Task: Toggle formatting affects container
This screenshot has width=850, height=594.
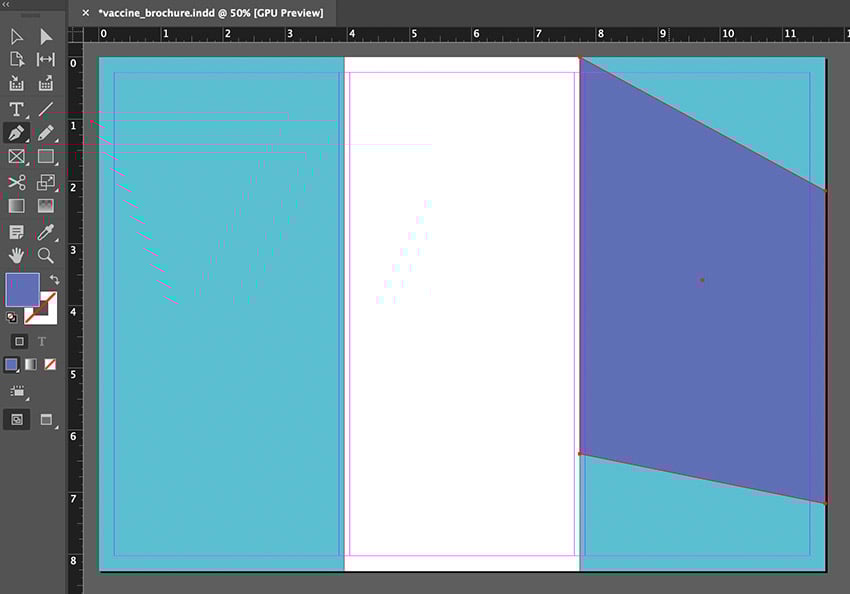Action: click(18, 341)
